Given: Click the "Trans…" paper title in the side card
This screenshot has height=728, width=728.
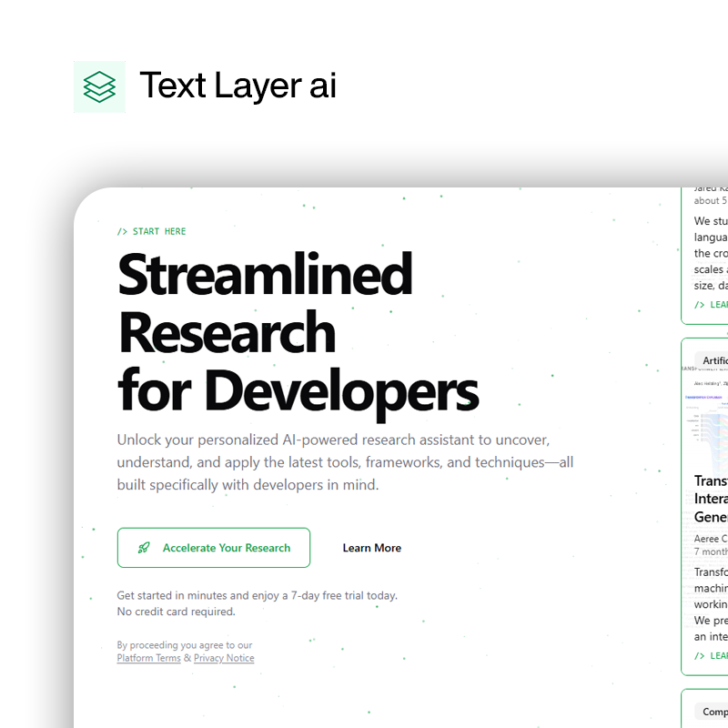Looking at the screenshot, I should (711, 499).
